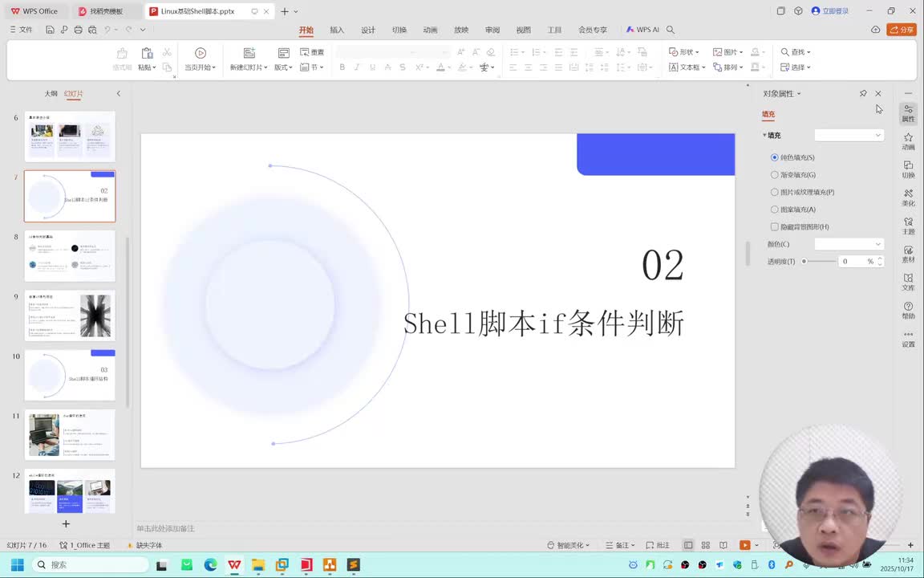924x578 pixels.
Task: Open the 选择 select dropdown
Action: click(x=796, y=67)
